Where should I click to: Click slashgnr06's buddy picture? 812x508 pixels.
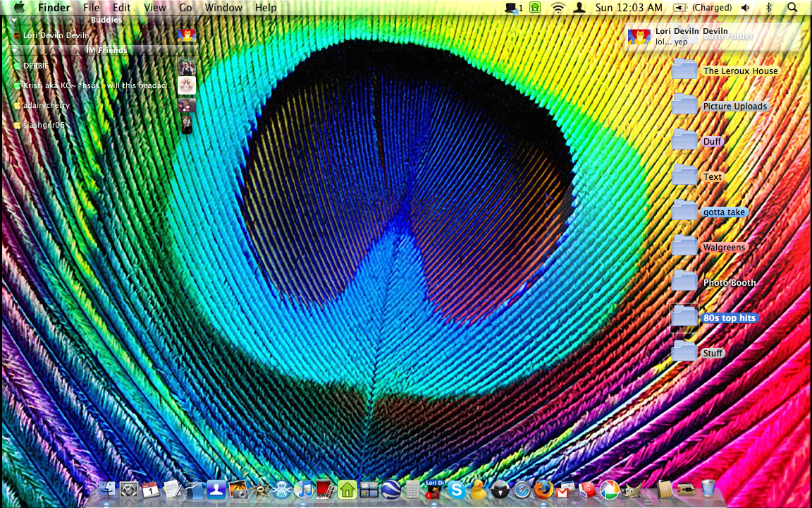(186, 125)
